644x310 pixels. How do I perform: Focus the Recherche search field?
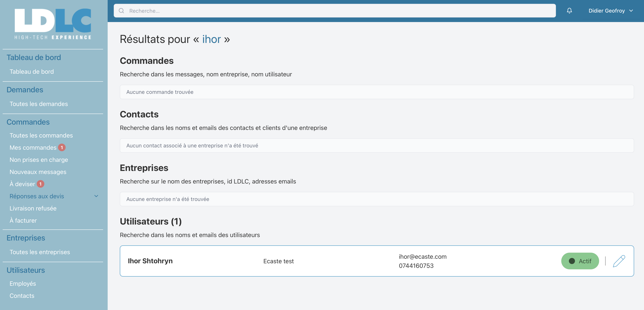[335, 11]
